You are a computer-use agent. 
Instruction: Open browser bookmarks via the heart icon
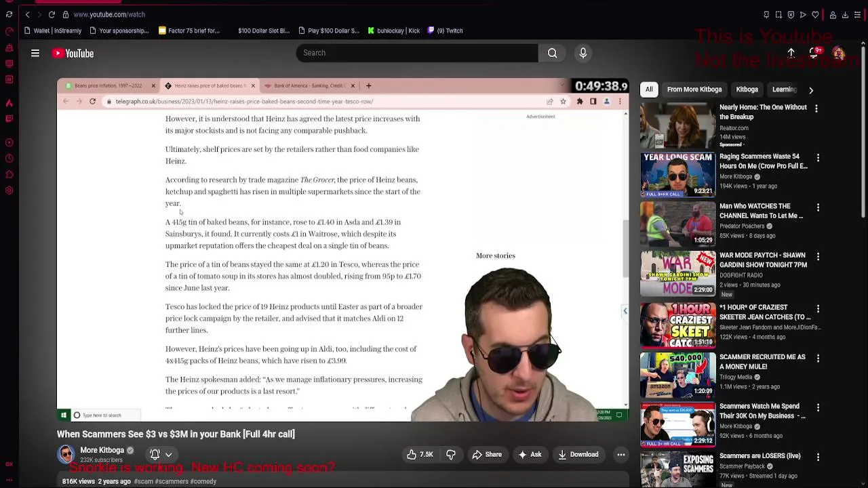[815, 14]
